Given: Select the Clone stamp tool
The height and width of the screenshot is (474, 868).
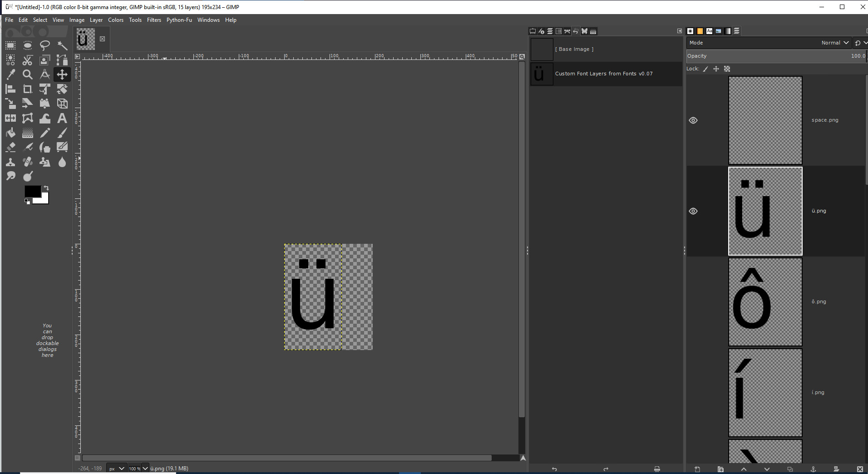Looking at the screenshot, I should (x=10, y=162).
